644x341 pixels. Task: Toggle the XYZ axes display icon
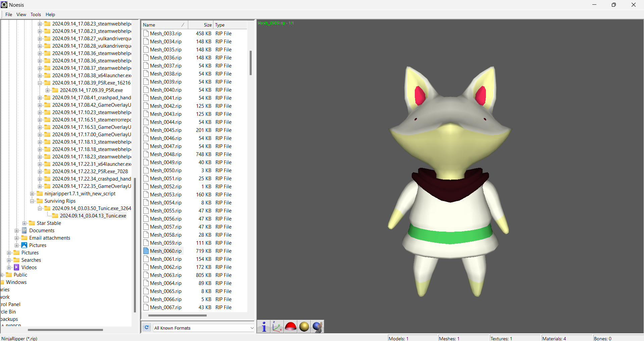[277, 326]
